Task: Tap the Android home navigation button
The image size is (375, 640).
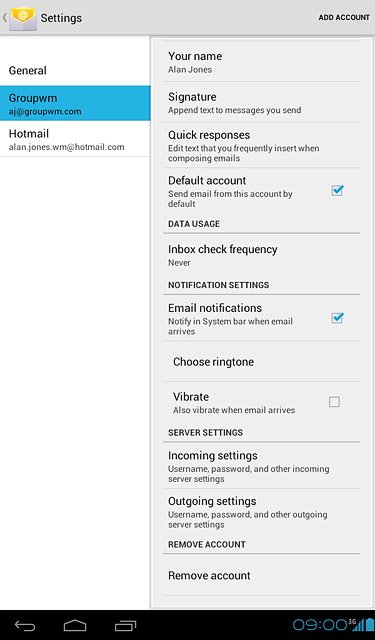Action: pos(75,625)
